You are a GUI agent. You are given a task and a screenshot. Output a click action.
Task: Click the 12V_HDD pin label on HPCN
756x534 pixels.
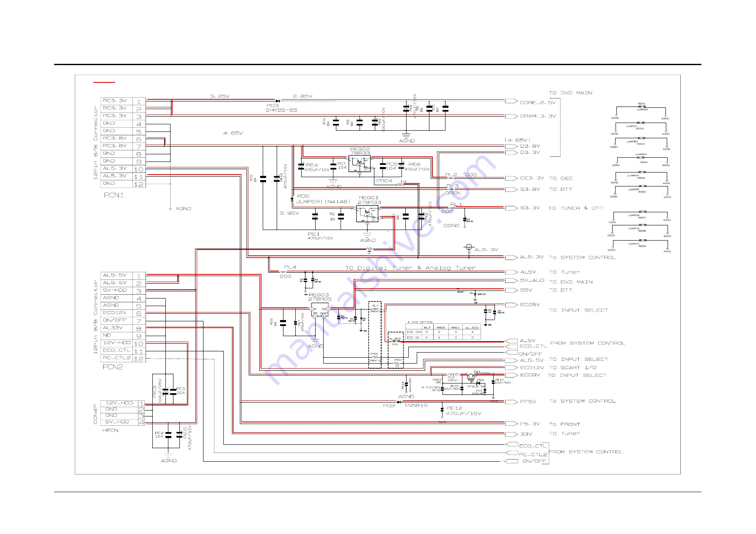(x=119, y=403)
